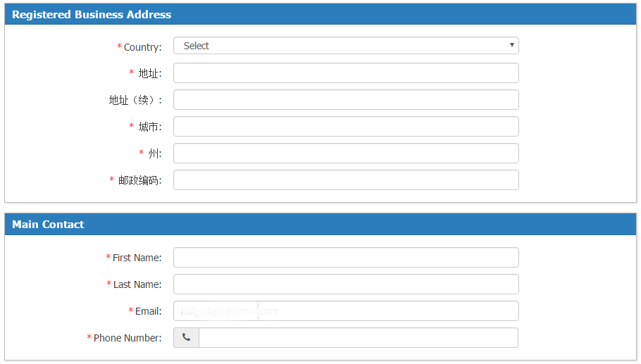This screenshot has width=641, height=364.
Task: Focus the Phone Number text box
Action: (x=359, y=338)
